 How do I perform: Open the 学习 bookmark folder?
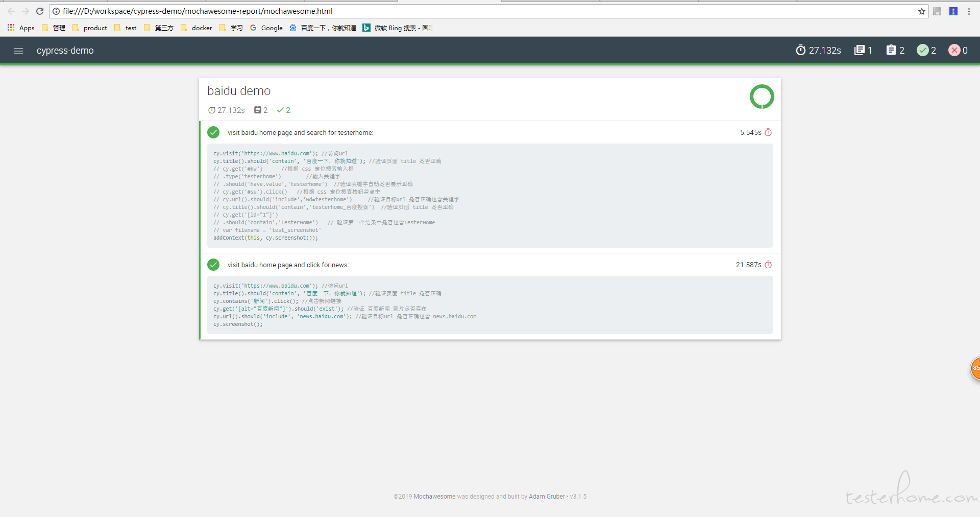click(231, 28)
